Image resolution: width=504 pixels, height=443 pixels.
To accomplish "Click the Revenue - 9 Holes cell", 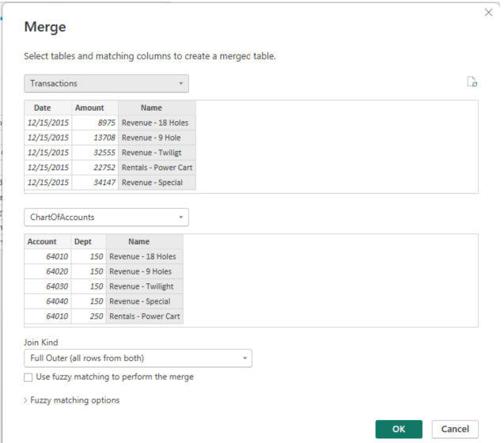I will coord(140,271).
